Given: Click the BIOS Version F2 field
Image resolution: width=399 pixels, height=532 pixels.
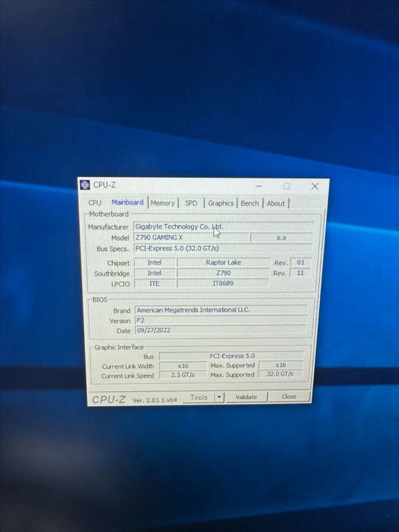Looking at the screenshot, I should pos(221,320).
